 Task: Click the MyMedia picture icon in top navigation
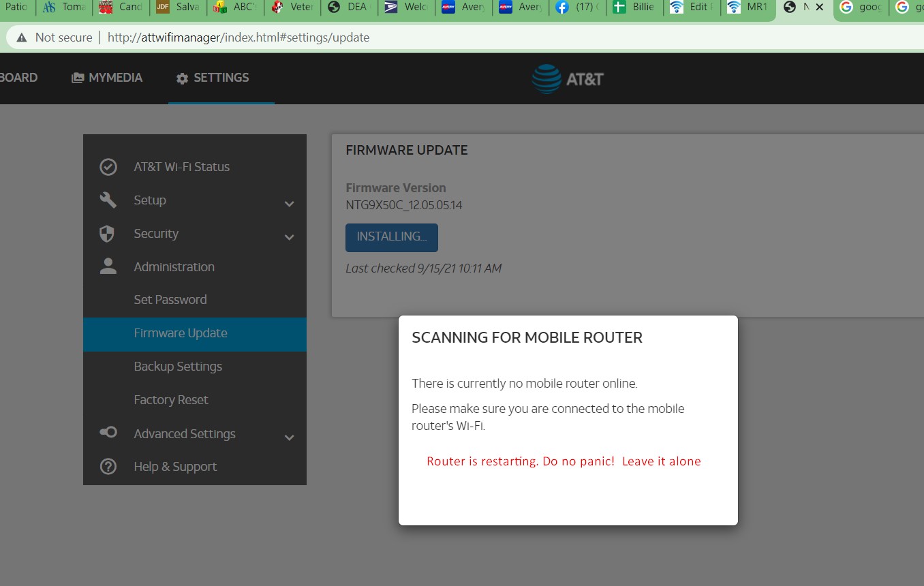[x=78, y=78]
